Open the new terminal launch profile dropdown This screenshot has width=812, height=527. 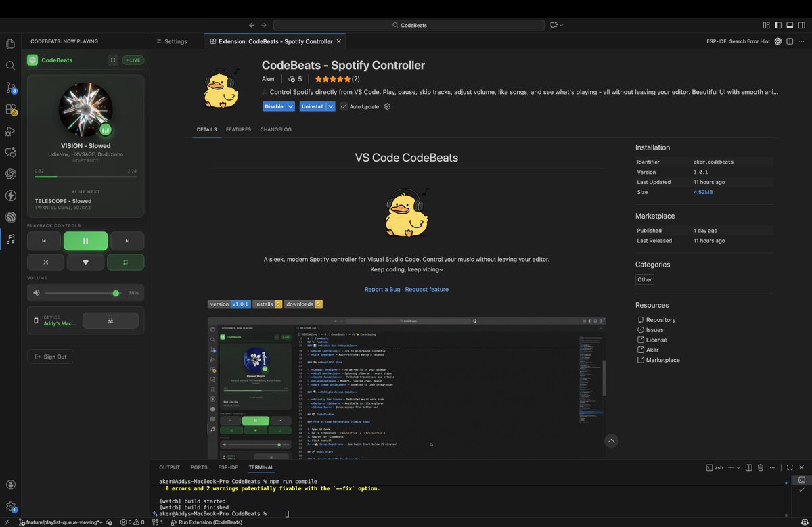738,467
